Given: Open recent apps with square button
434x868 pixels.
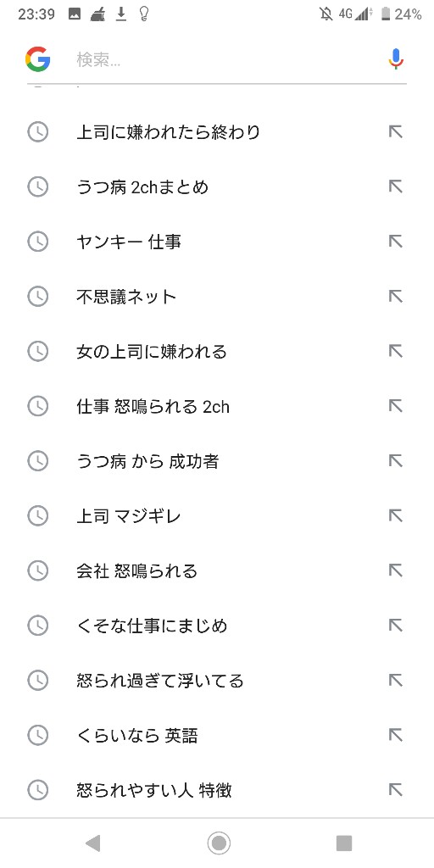Looking at the screenshot, I should [x=344, y=843].
